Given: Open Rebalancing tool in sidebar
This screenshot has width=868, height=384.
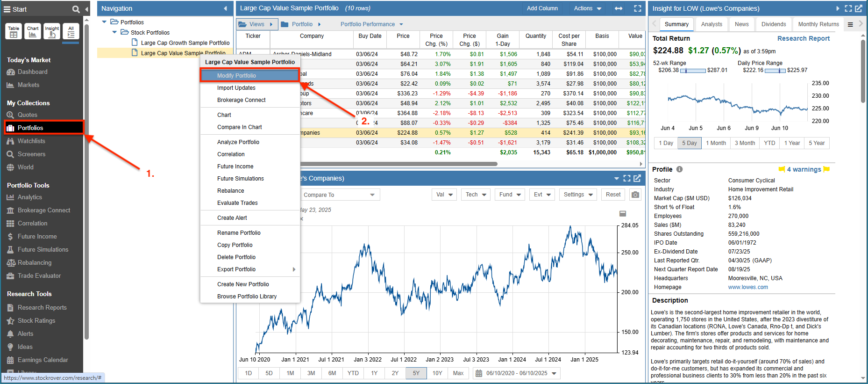Looking at the screenshot, I should click(x=29, y=263).
